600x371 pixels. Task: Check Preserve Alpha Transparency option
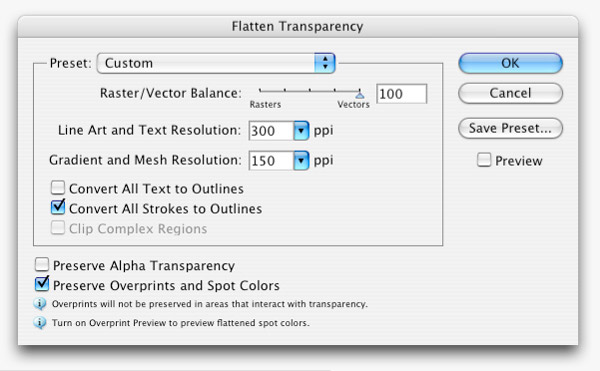[x=42, y=265]
